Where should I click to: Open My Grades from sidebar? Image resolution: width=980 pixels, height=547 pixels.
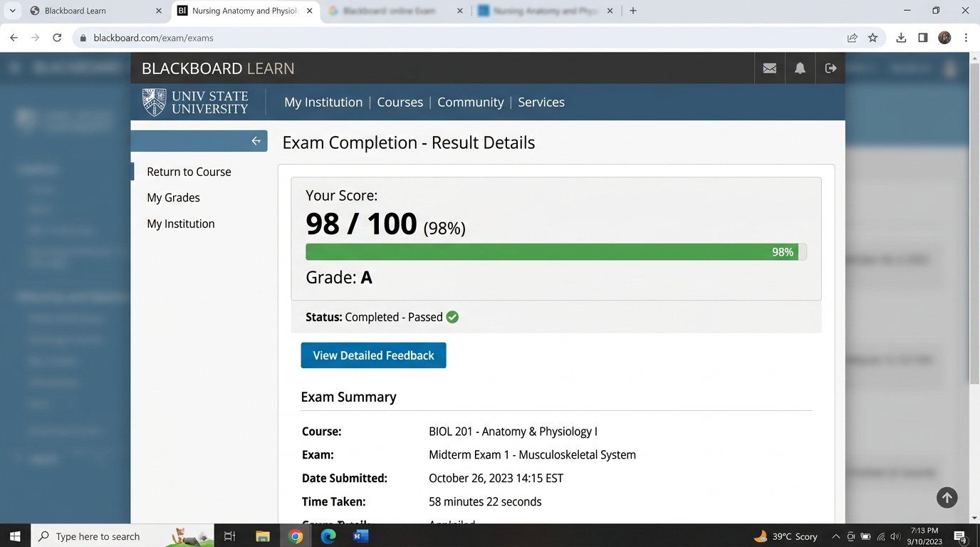pyautogui.click(x=173, y=198)
